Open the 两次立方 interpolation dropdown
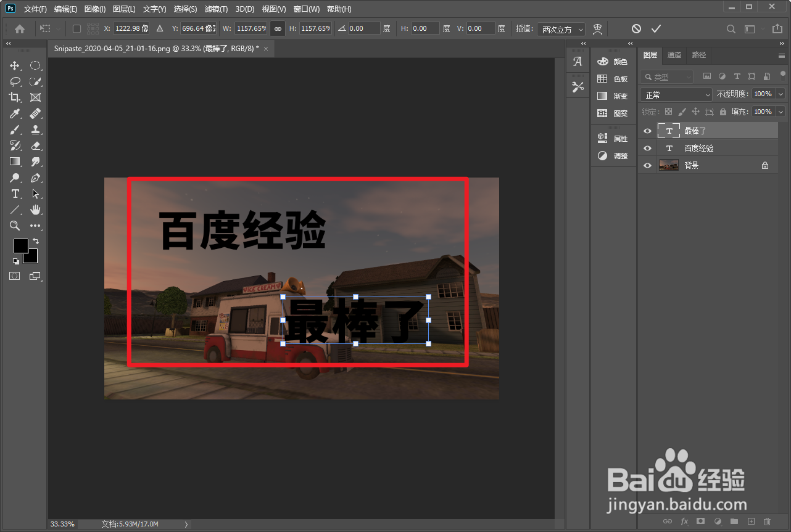 coord(561,29)
